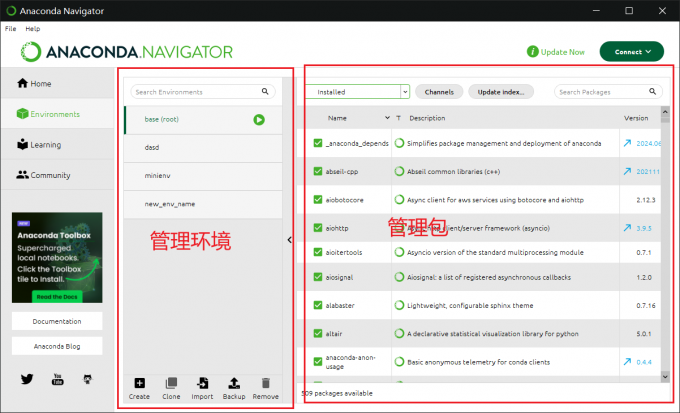Open the Anaconda Blog button
Screen dimensions: 680x413
point(57,346)
